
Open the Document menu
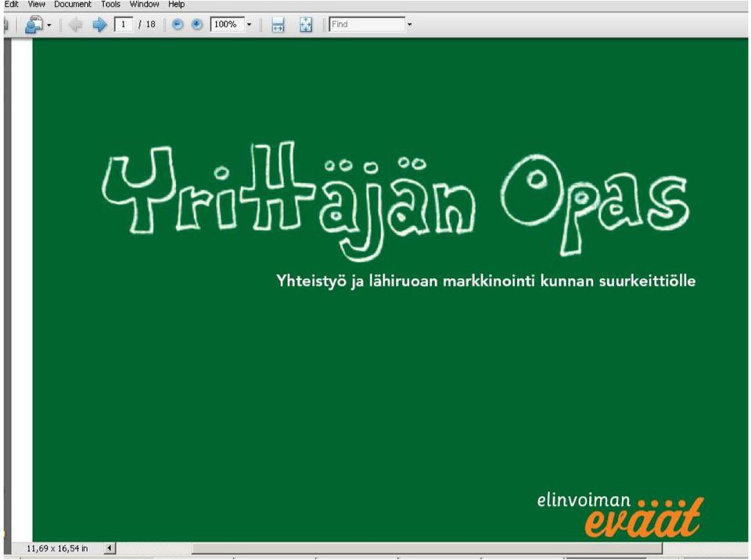pyautogui.click(x=72, y=5)
